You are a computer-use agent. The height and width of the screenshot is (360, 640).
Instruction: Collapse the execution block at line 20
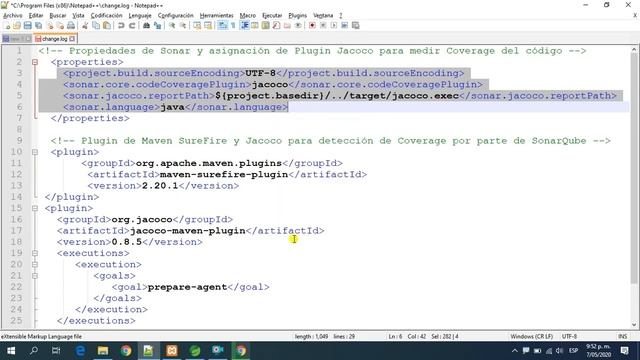[x=35, y=264]
